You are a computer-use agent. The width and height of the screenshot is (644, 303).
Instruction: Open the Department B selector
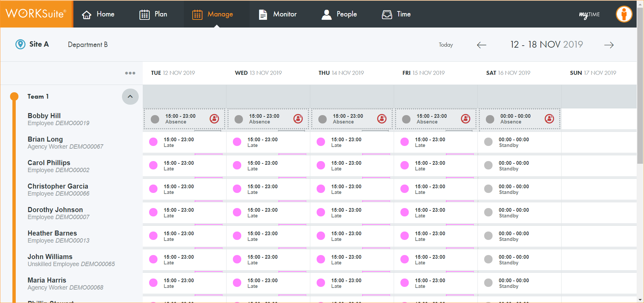click(x=88, y=45)
